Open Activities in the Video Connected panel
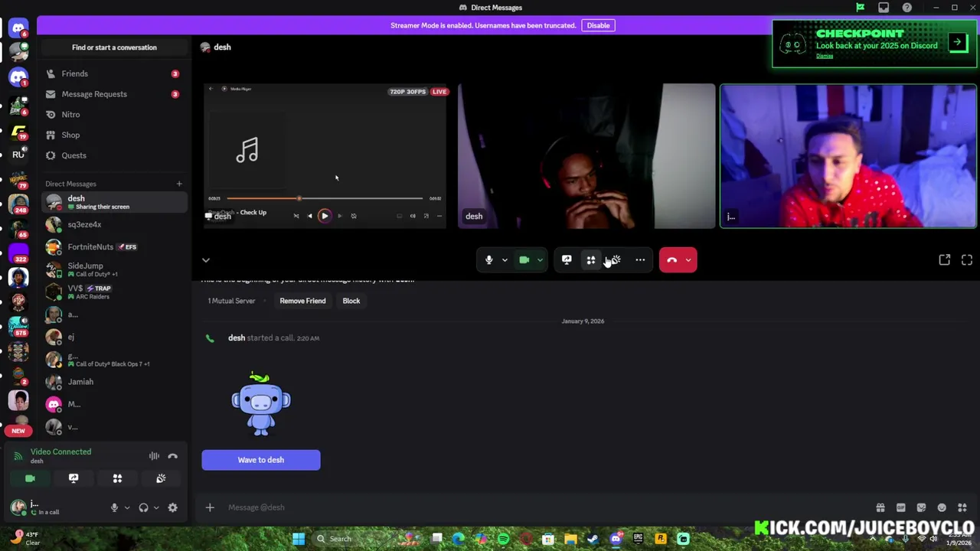This screenshot has width=980, height=551. pyautogui.click(x=117, y=478)
